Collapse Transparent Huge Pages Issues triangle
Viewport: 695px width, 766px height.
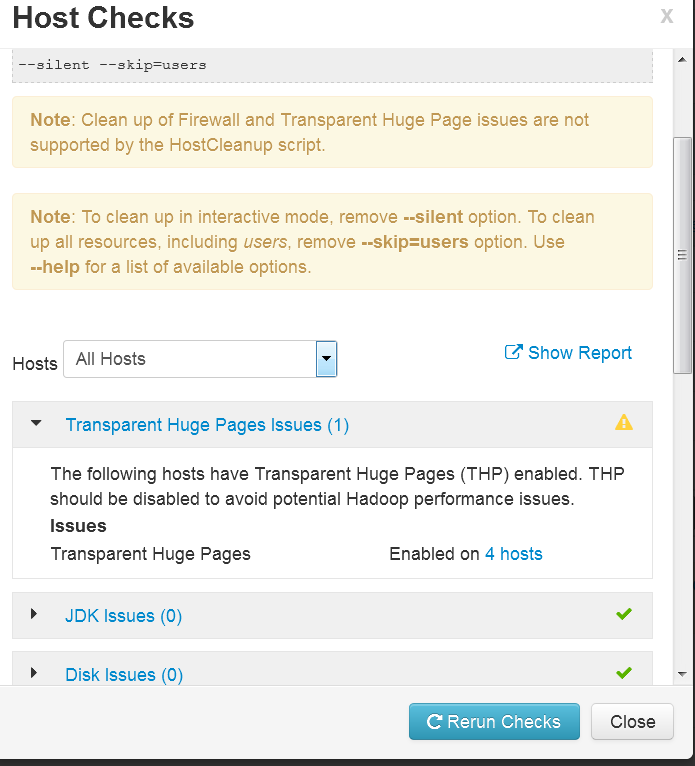[36, 423]
